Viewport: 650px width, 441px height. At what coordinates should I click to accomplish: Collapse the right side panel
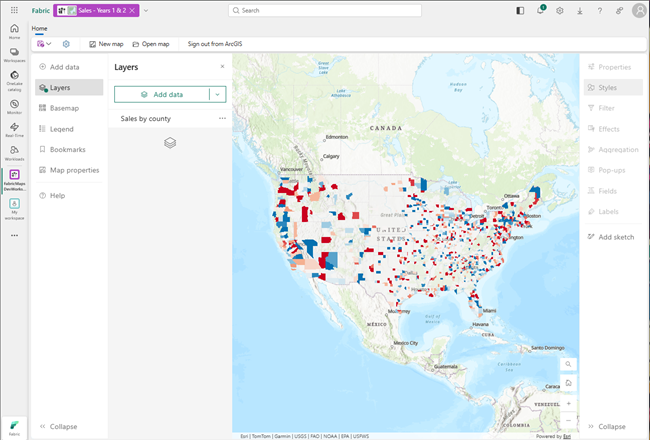point(607,426)
